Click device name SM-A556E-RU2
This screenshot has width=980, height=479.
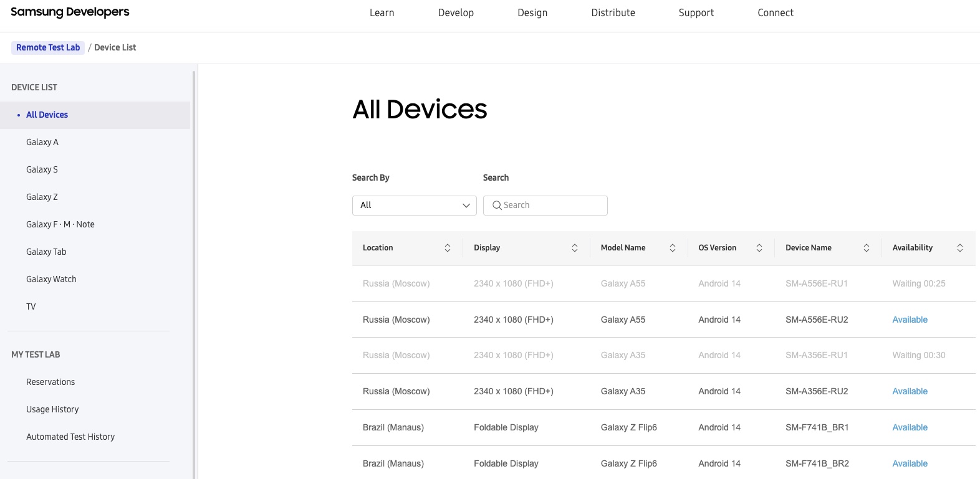pyautogui.click(x=817, y=320)
